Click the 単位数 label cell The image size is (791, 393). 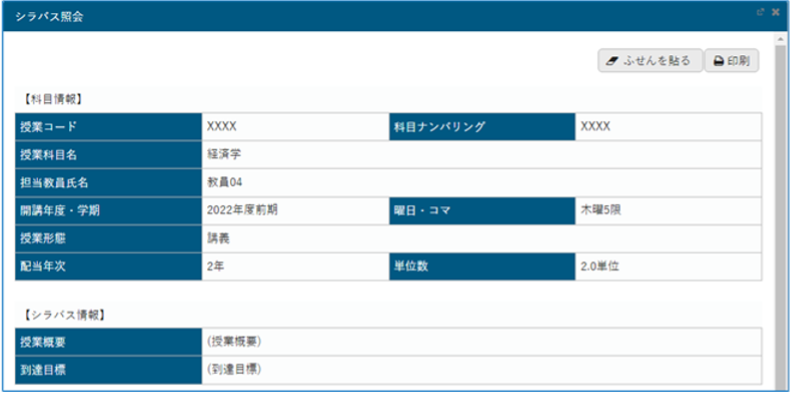click(x=482, y=266)
